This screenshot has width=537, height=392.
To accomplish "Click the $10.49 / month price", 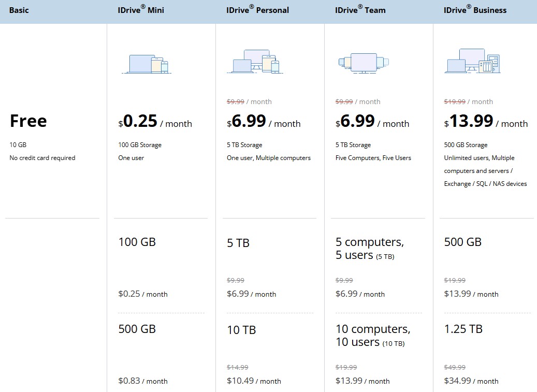I will (x=254, y=381).
